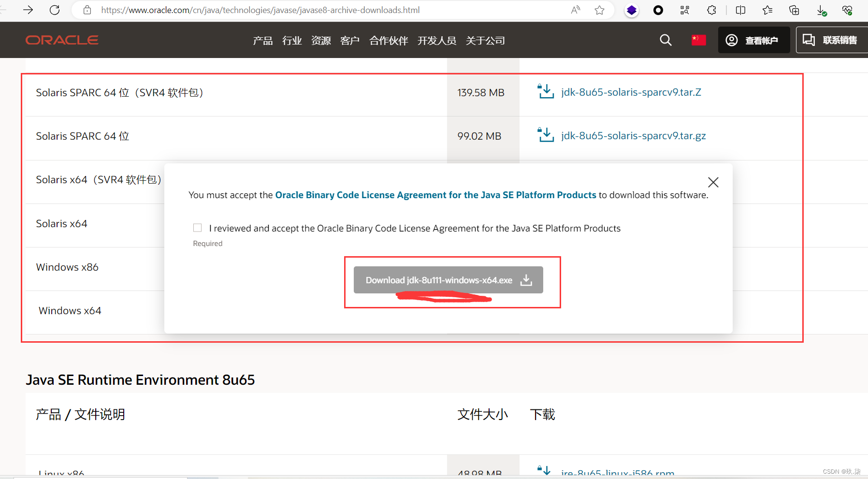Click the '文件大小' column header
The image size is (868, 479).
[482, 414]
